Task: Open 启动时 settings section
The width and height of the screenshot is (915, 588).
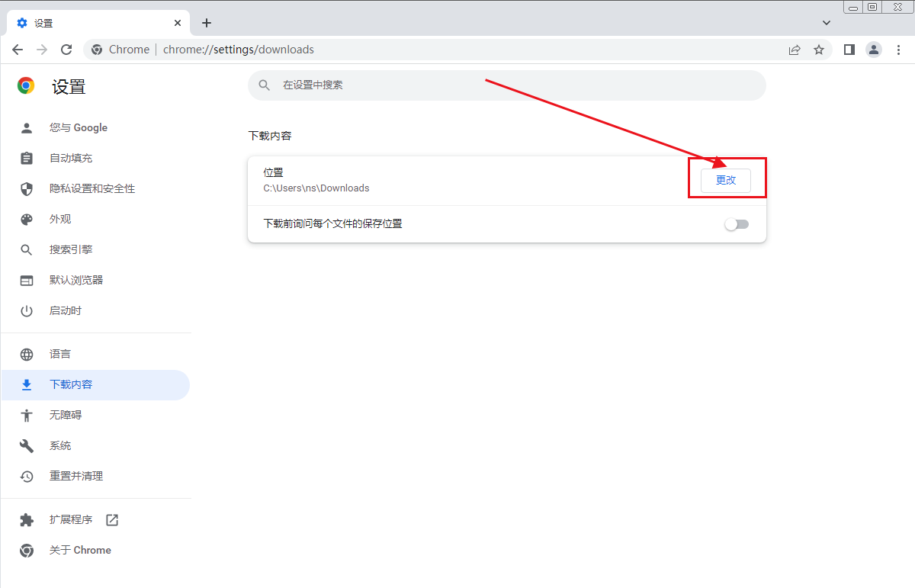Action: tap(95, 310)
